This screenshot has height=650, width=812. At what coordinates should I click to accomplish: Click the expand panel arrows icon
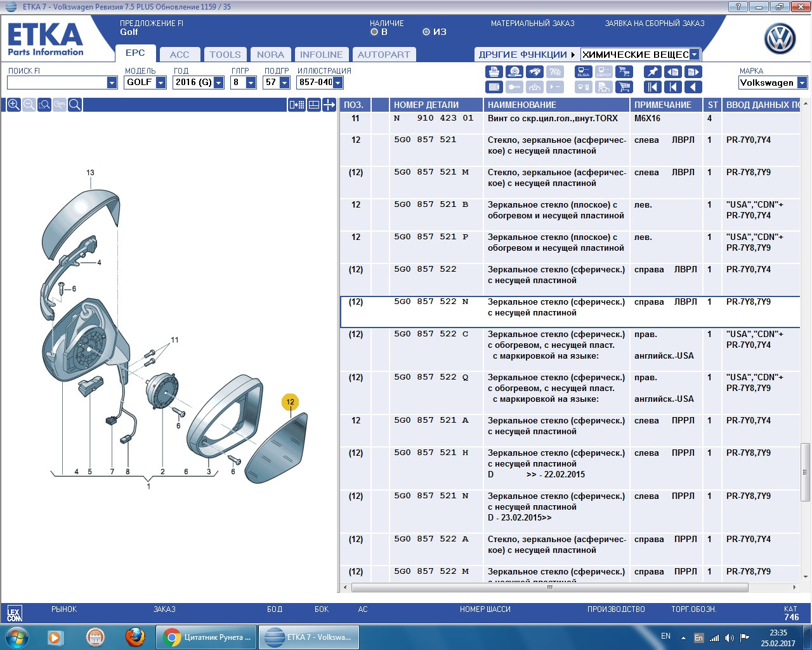[329, 105]
